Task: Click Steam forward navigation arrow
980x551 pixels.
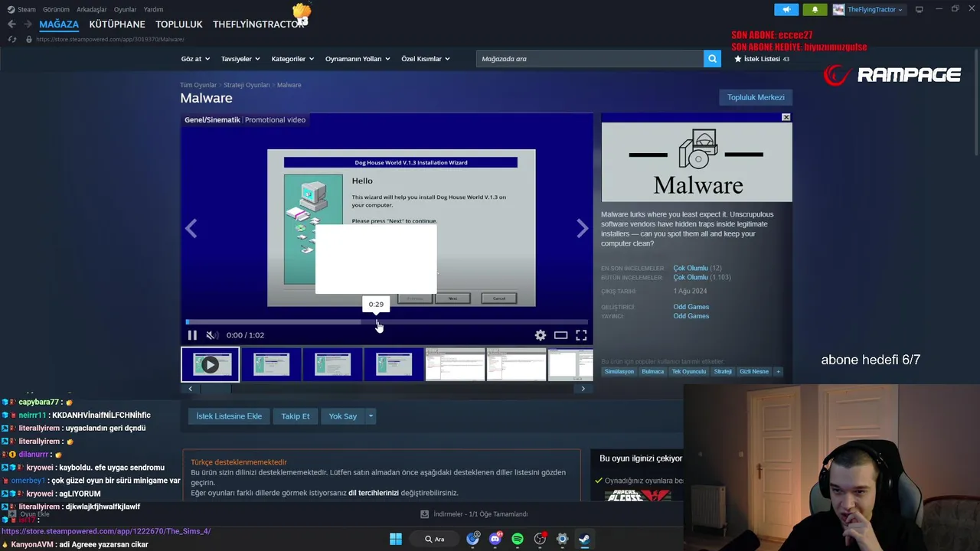Action: point(29,24)
